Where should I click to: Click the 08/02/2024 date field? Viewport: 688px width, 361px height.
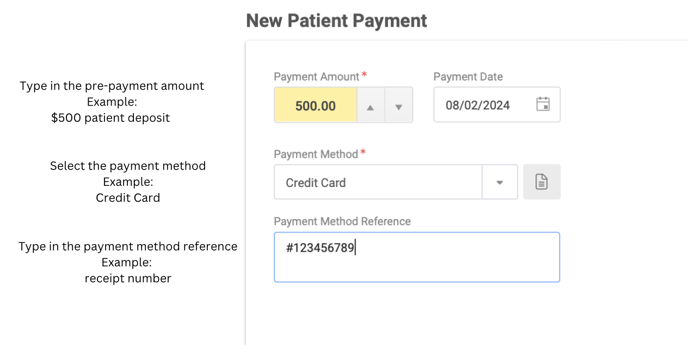[497, 105]
